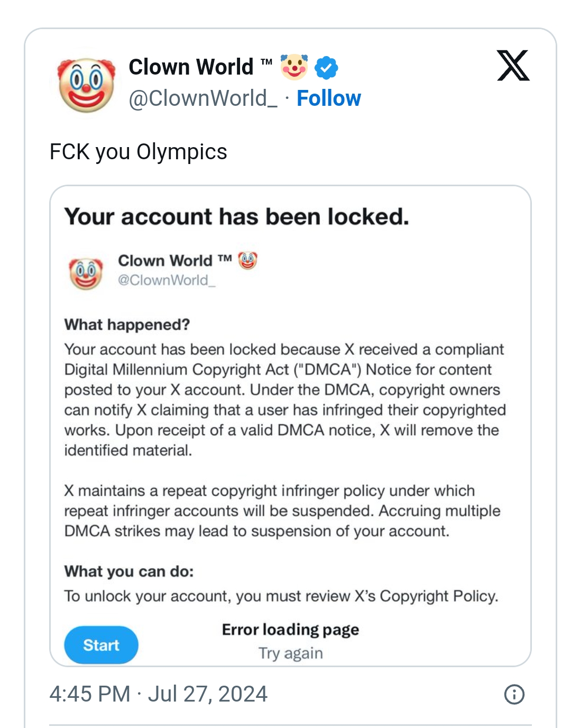Image resolution: width=571 pixels, height=728 pixels.
Task: Click the Try again link
Action: 290,653
